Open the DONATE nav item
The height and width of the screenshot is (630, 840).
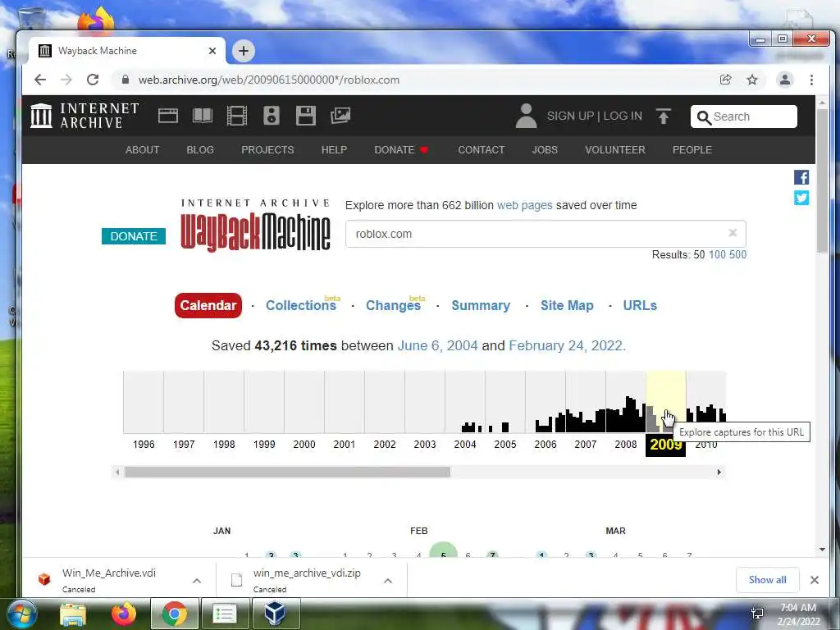pyautogui.click(x=400, y=150)
